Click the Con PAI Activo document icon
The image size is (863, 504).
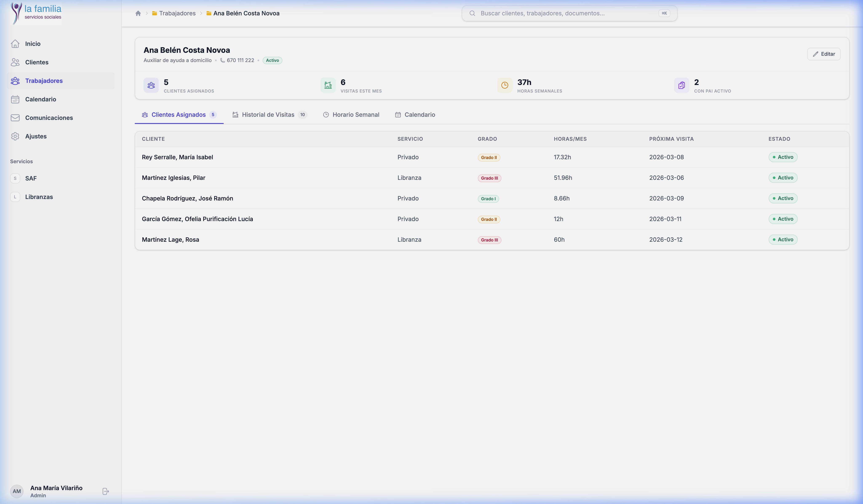(x=681, y=85)
